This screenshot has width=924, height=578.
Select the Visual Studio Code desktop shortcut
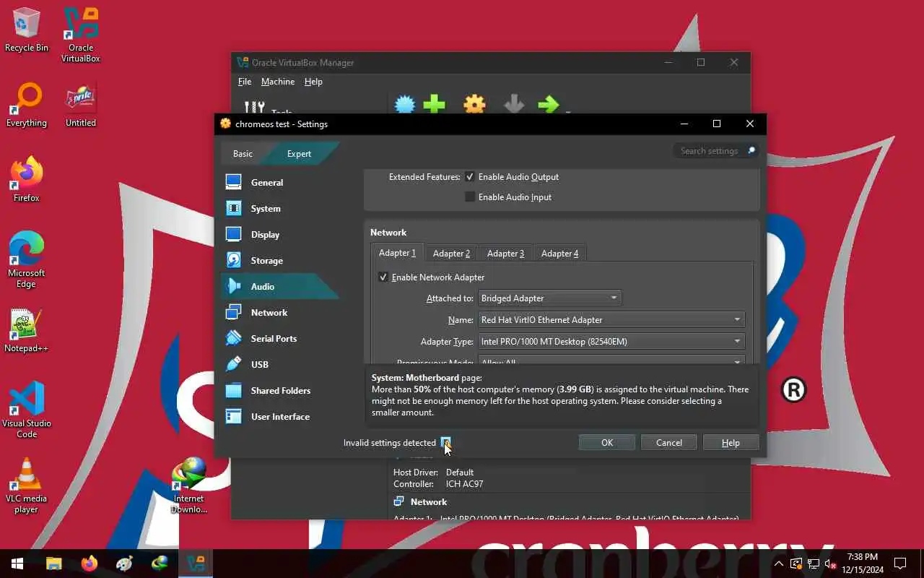[27, 410]
